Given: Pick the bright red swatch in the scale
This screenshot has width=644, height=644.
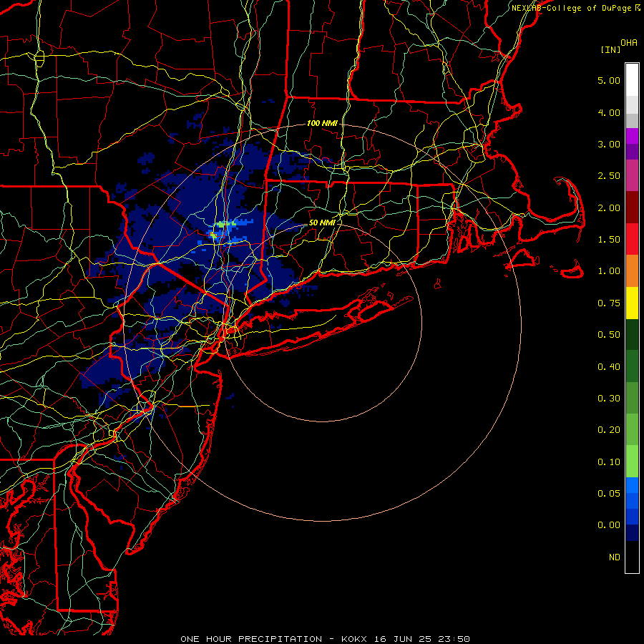Looking at the screenshot, I should (x=632, y=239).
